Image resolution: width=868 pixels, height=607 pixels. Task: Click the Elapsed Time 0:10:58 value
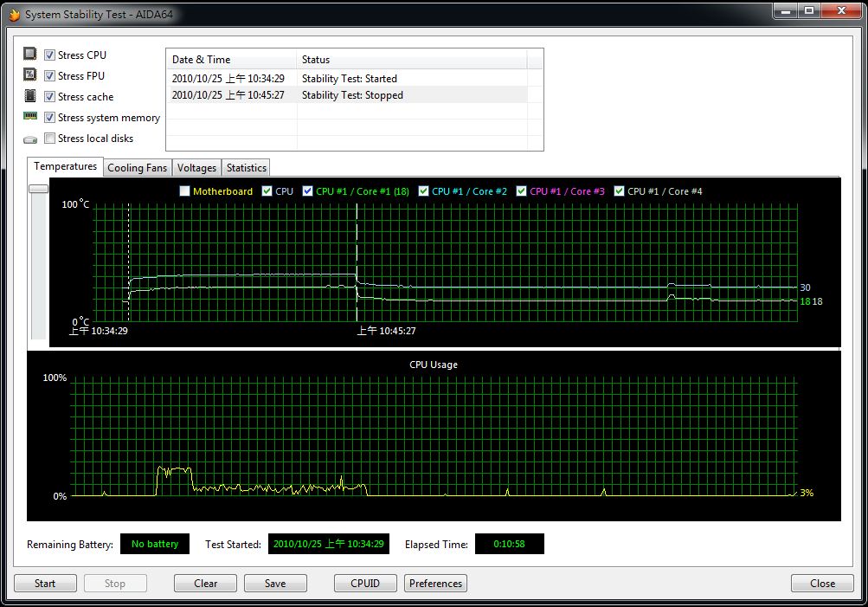[509, 544]
